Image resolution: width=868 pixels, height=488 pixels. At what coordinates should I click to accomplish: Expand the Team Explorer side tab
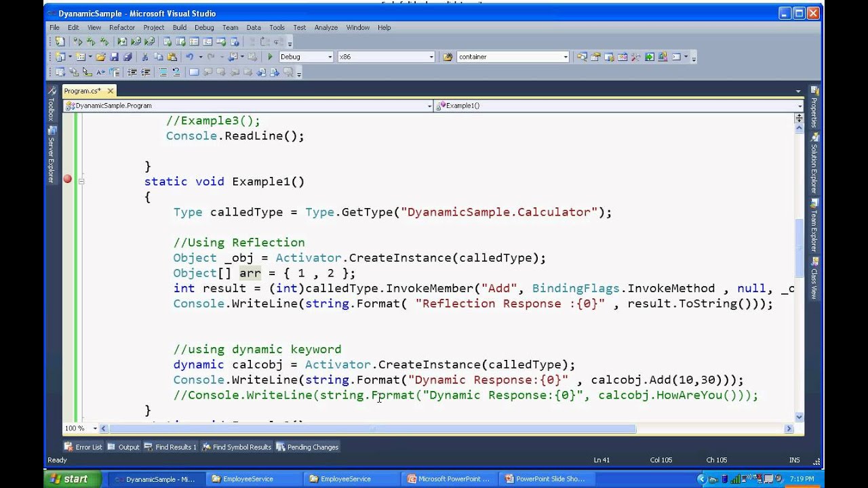[814, 226]
